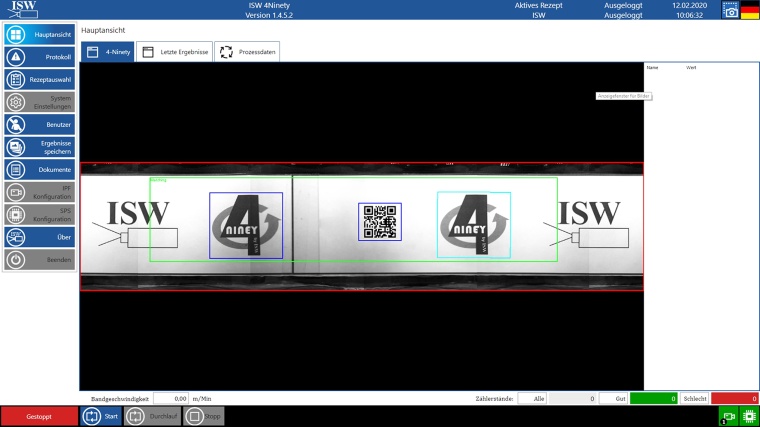Image resolution: width=760 pixels, height=427 pixels.
Task: Open the Prozessdaten tab
Action: (248, 52)
